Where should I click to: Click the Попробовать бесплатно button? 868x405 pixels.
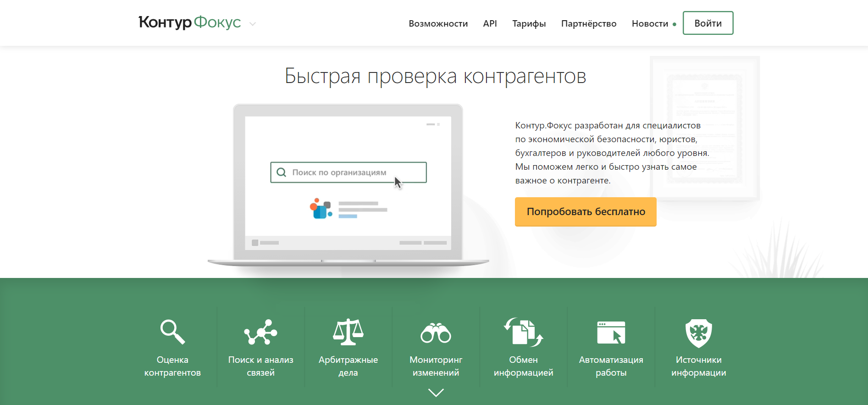586,211
